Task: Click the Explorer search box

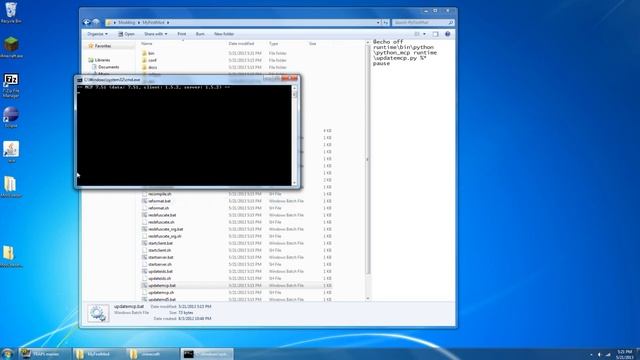Action: click(422, 22)
